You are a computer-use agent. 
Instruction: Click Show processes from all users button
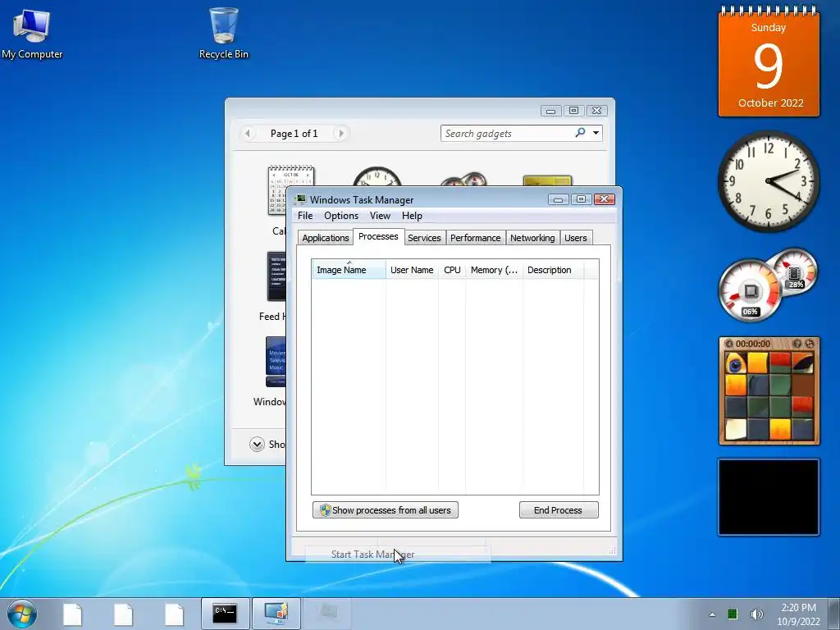pos(386,510)
